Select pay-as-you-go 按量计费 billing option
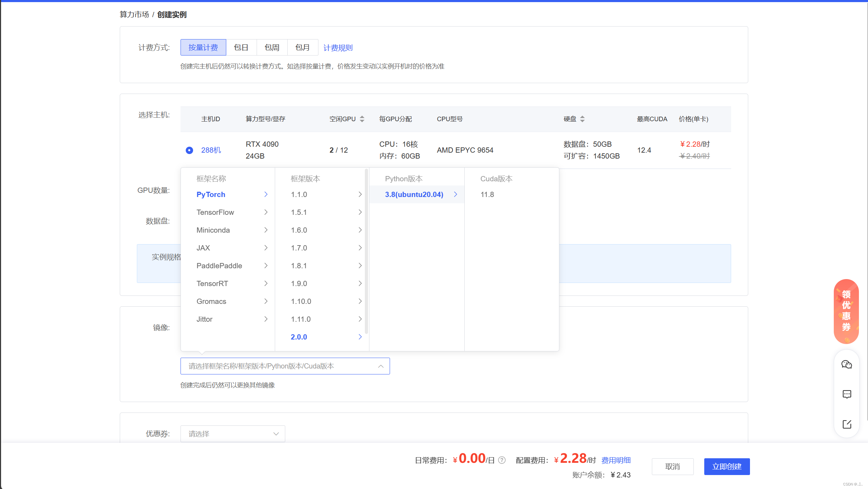This screenshot has height=489, width=868. [203, 48]
